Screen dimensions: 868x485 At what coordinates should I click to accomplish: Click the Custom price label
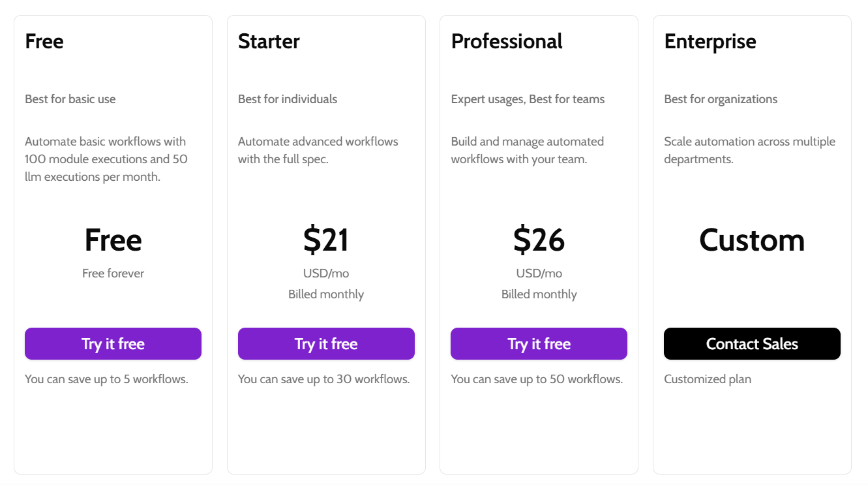752,240
